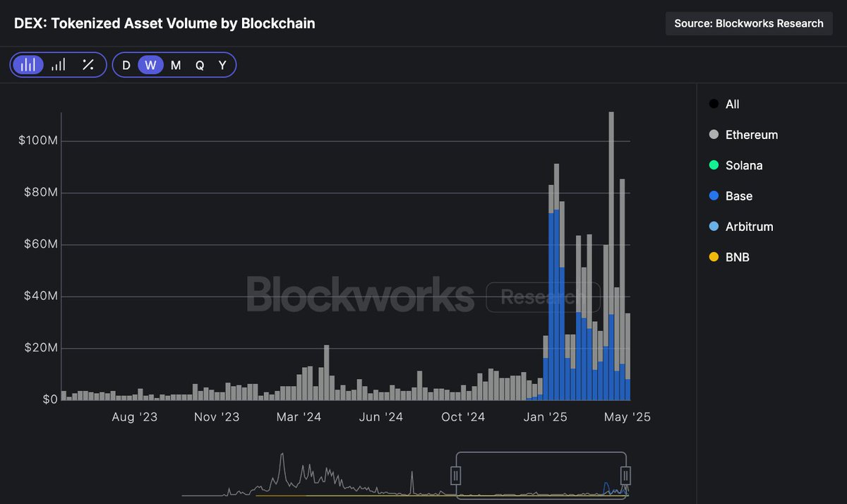Click the $0 y-axis label
The image size is (847, 504).
pyautogui.click(x=49, y=400)
